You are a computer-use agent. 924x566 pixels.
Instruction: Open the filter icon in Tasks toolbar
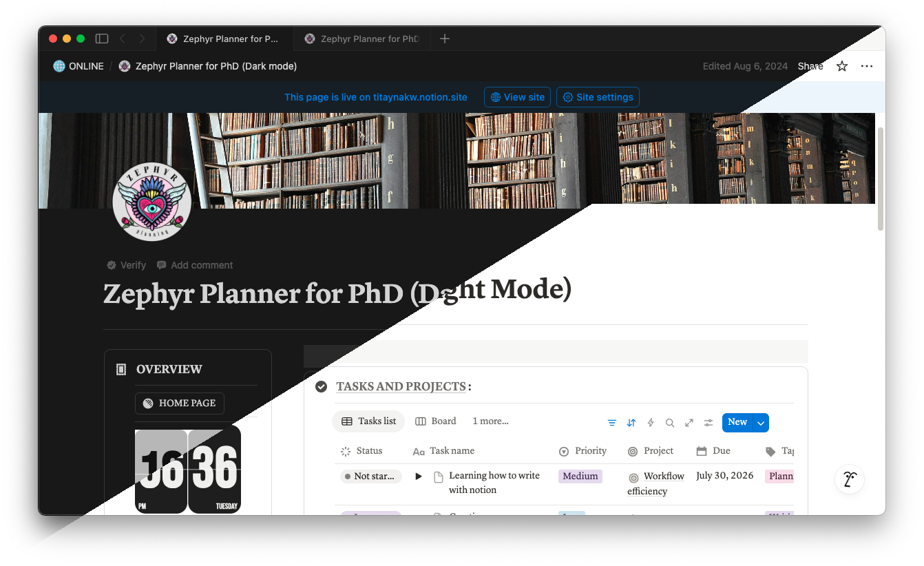(612, 423)
